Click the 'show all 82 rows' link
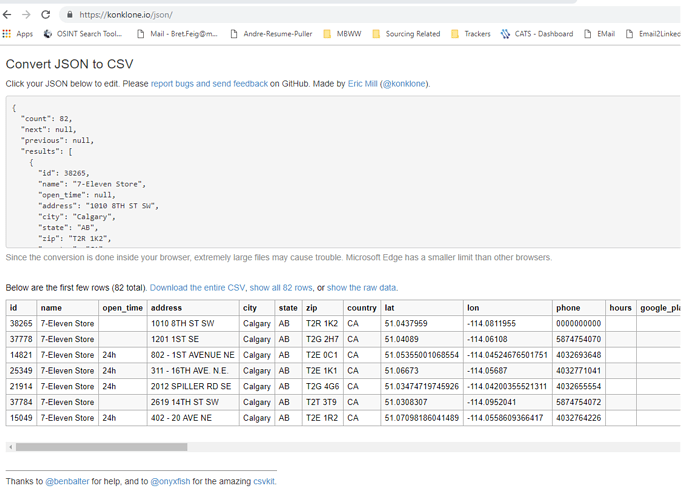Viewport: 681px width, 500px height. click(280, 288)
